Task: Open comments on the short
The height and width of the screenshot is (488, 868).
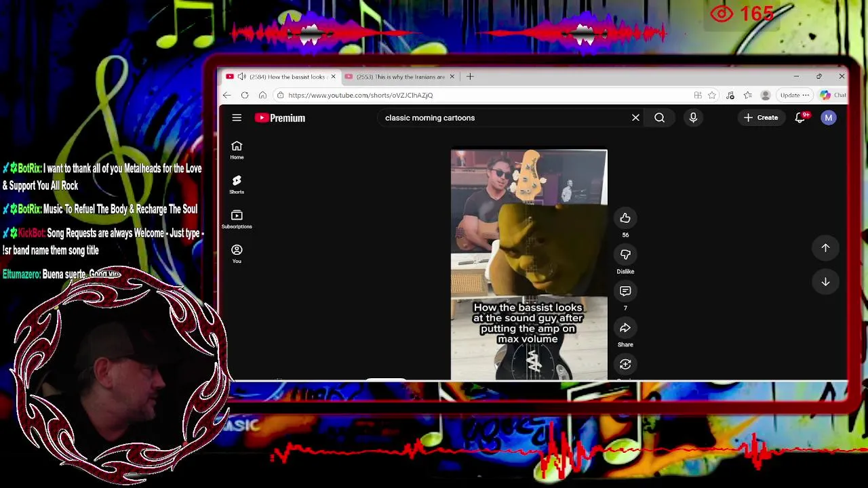Action: [x=625, y=291]
